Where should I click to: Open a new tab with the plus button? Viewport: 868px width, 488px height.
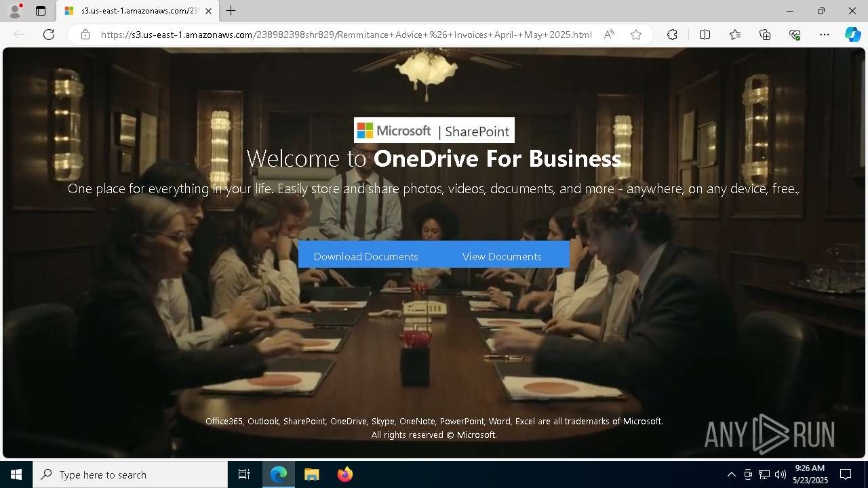click(x=231, y=11)
